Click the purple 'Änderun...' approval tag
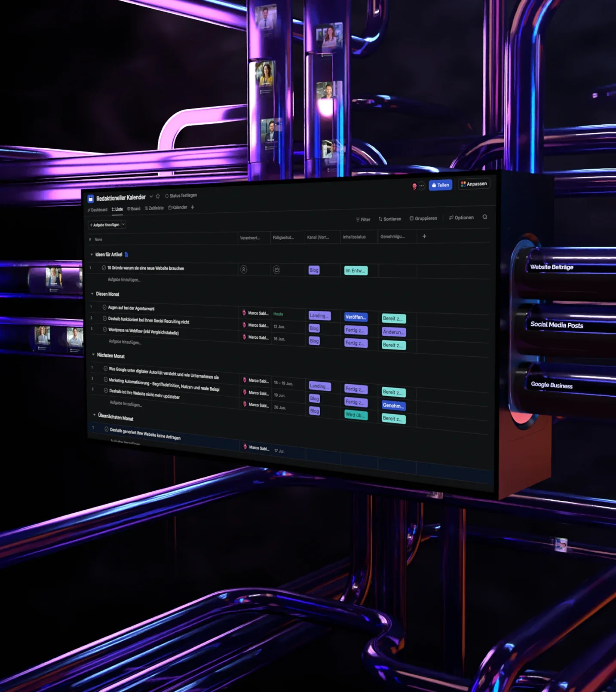The width and height of the screenshot is (616, 692). 393,332
